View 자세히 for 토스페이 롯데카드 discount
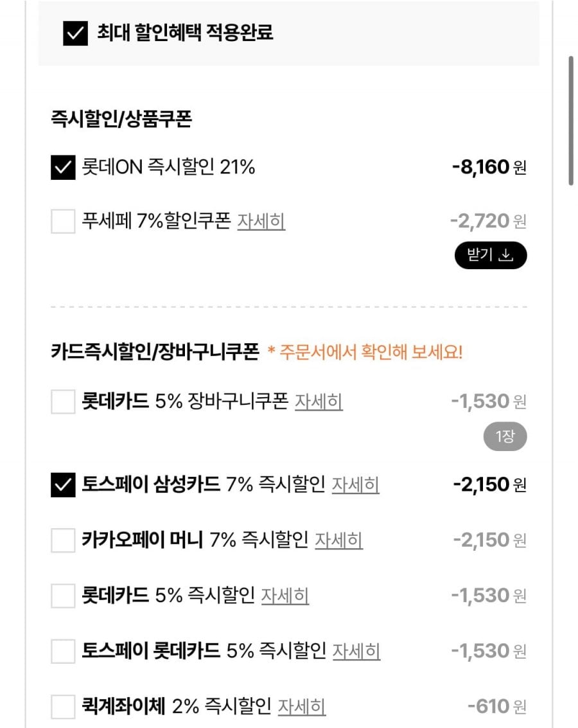Screen dimensions: 578x728 356,652
